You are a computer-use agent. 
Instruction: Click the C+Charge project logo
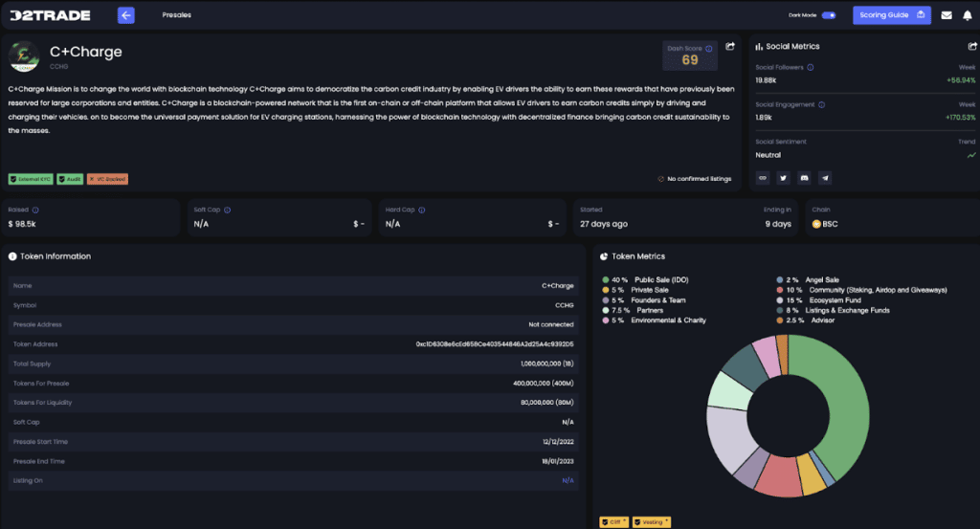click(24, 56)
